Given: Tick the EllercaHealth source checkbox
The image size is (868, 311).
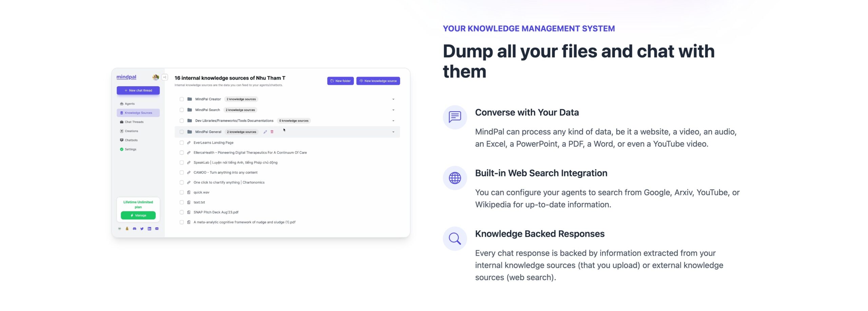Looking at the screenshot, I should coord(182,153).
